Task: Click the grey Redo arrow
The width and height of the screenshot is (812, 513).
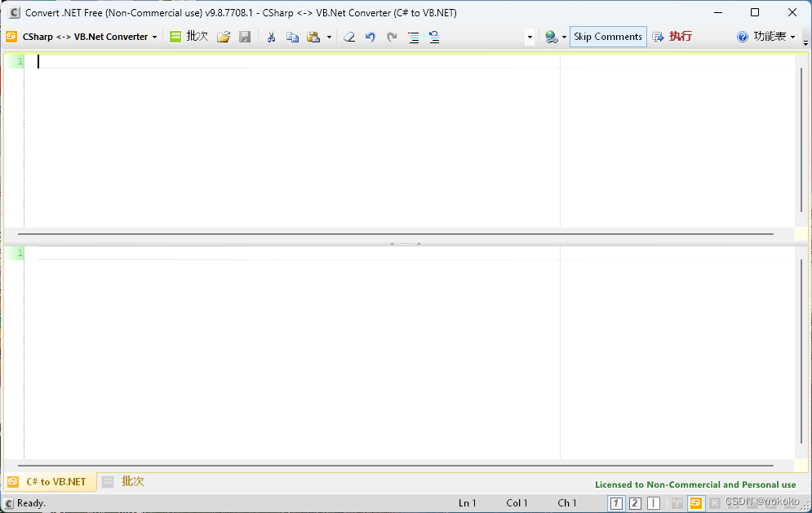Action: point(392,37)
